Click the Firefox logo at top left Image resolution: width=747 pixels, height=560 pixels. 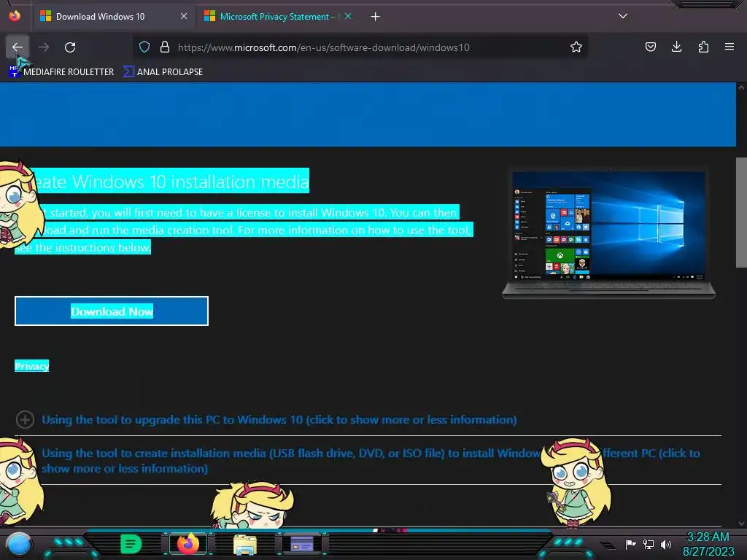[x=15, y=16]
